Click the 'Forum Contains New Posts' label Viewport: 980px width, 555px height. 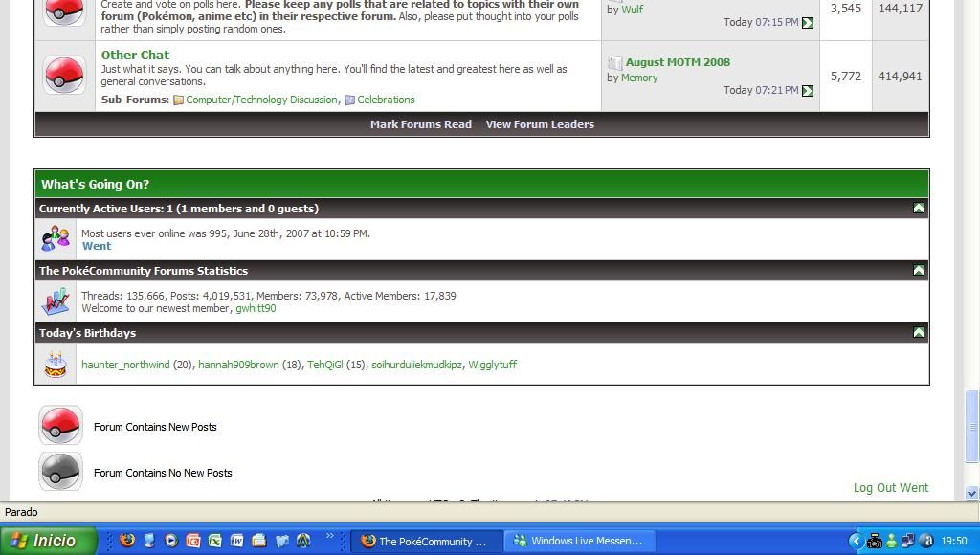click(x=155, y=427)
